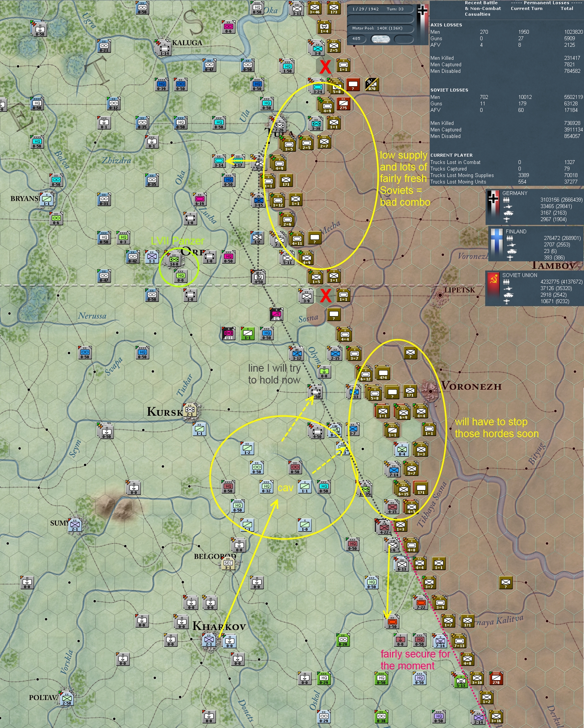Select the red 7-22 armored unit

click(x=421, y=603)
